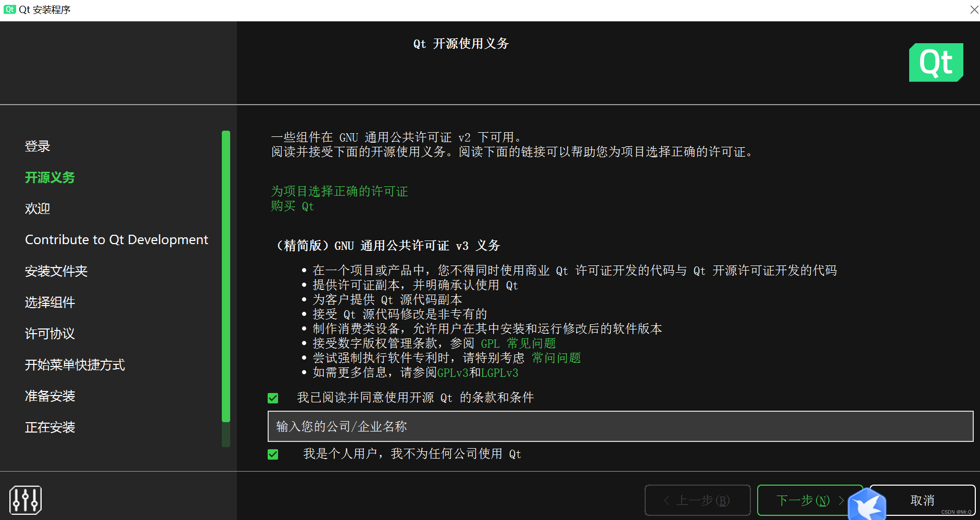Select 欢迎 step in sidebar

pos(37,209)
